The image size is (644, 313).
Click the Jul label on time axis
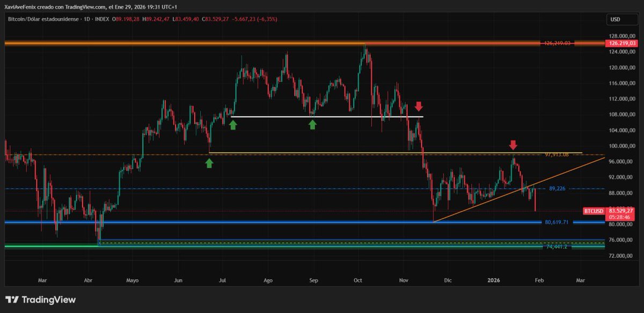tap(223, 280)
